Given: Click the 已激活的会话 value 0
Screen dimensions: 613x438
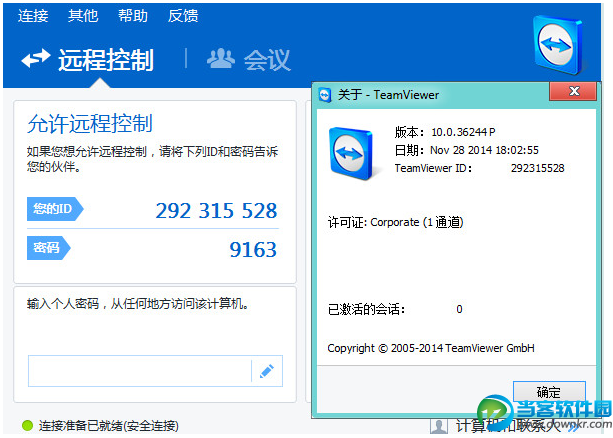Looking at the screenshot, I should point(459,309).
